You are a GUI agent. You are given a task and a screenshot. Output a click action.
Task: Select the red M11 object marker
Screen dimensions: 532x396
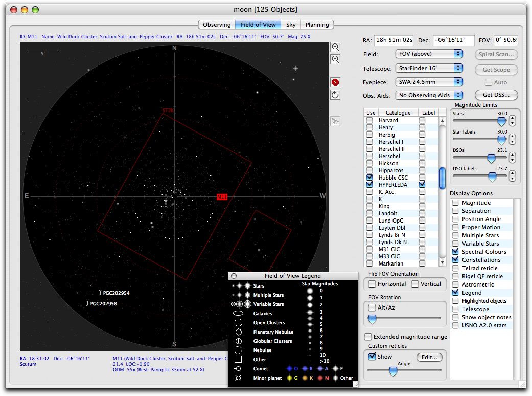pyautogui.click(x=222, y=196)
